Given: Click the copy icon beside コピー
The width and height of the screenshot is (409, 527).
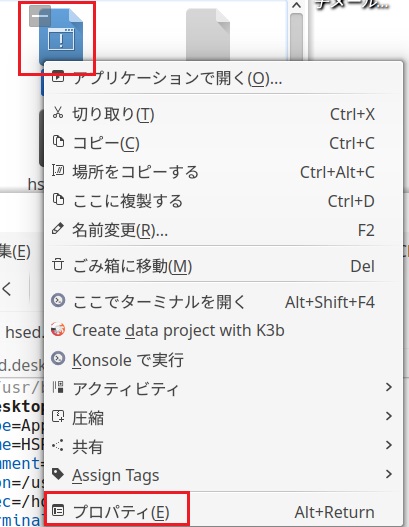Looking at the screenshot, I should [58, 142].
